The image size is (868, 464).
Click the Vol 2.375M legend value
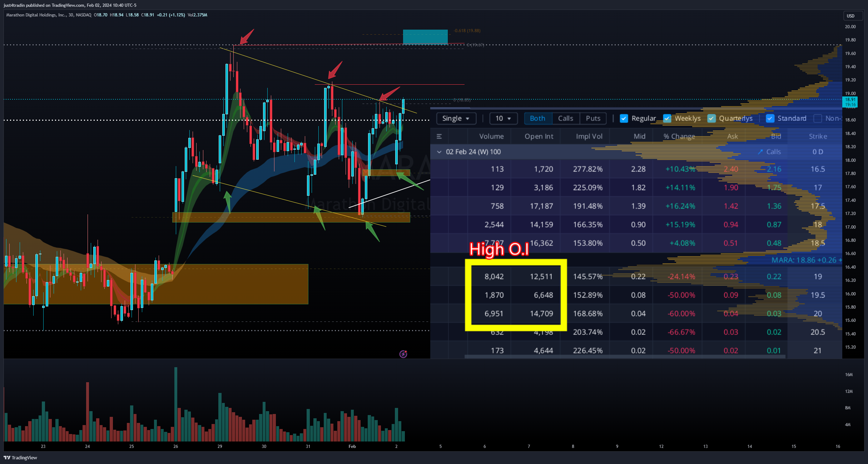[x=197, y=15]
